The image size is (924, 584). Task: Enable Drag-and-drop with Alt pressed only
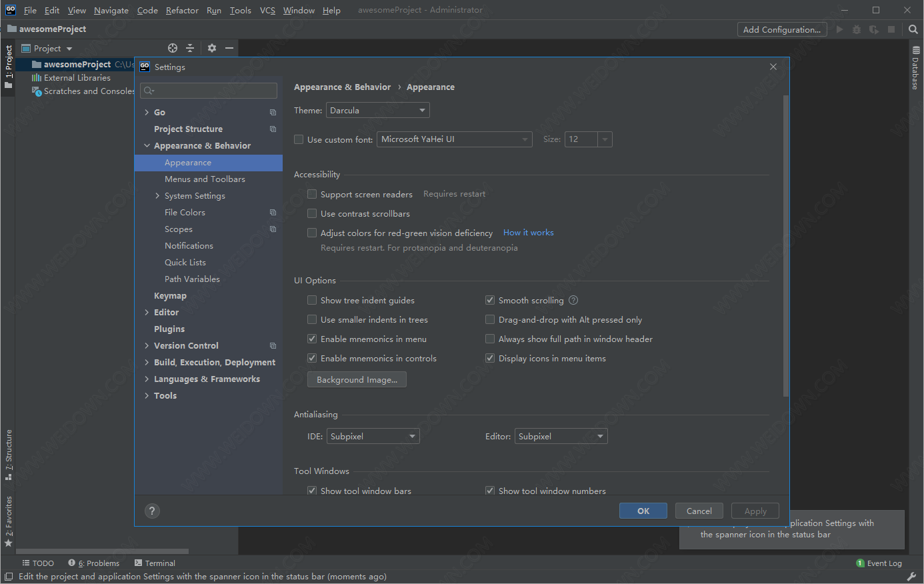tap(490, 319)
